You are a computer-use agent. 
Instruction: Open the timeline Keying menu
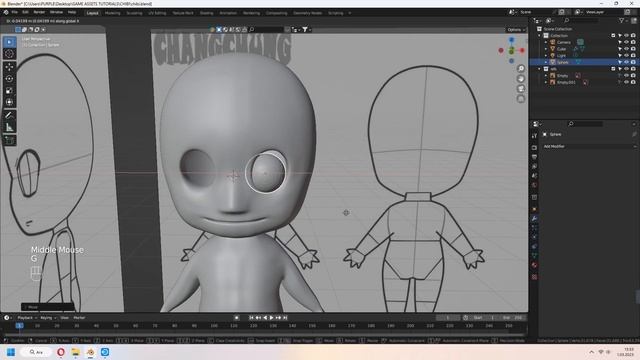[47, 318]
